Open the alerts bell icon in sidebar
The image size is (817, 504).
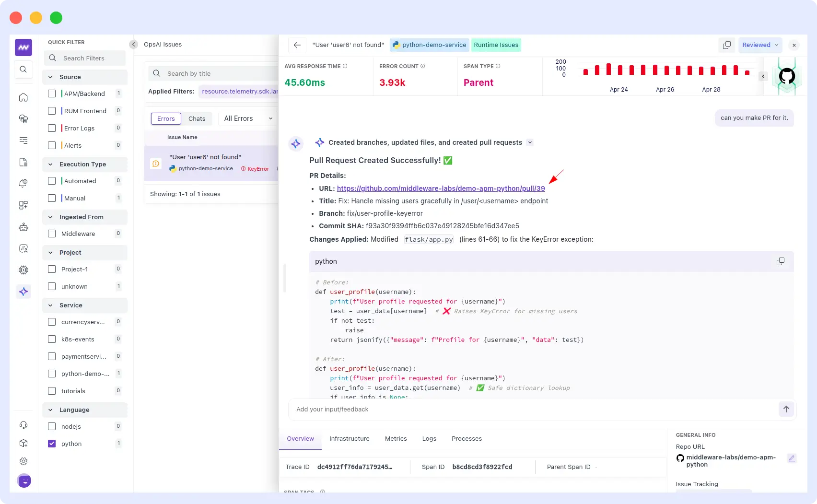(23, 183)
